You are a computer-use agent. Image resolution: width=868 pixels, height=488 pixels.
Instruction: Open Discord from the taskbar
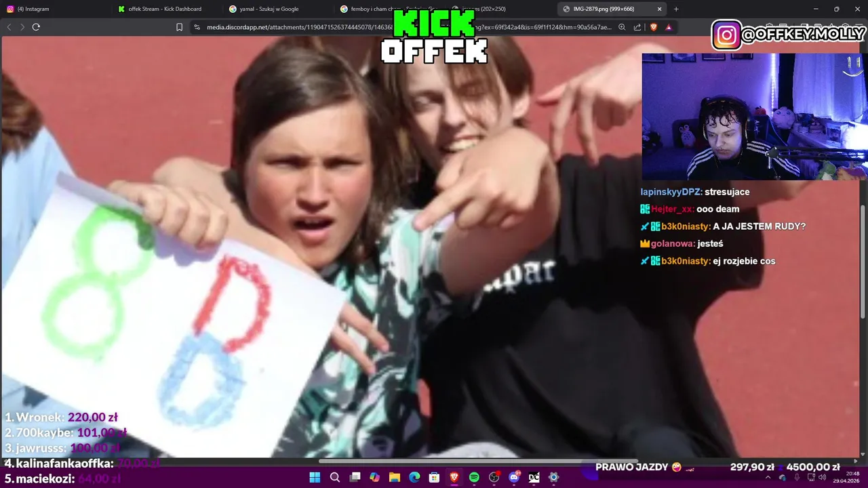[x=514, y=477]
